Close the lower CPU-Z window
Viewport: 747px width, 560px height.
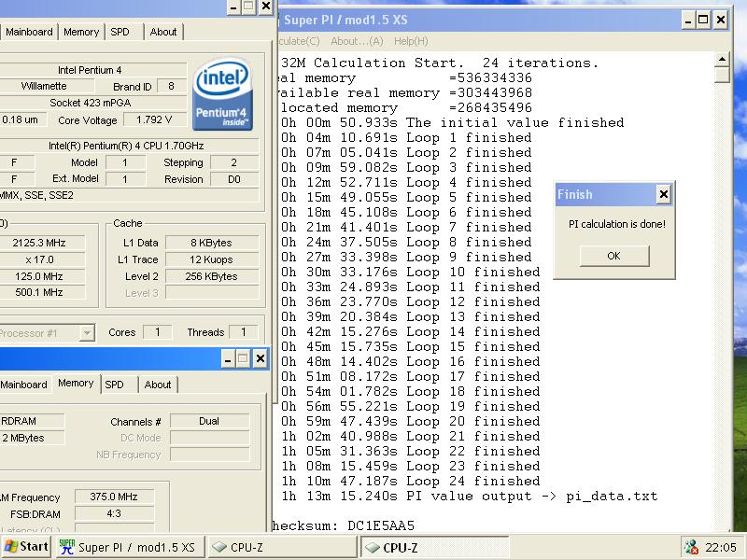click(261, 358)
